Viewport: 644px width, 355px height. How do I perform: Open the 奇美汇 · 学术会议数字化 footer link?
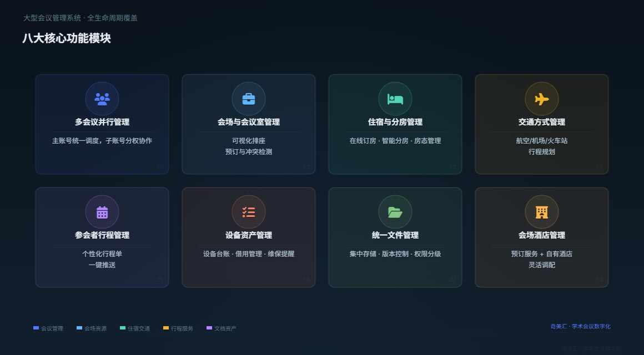(x=580, y=326)
